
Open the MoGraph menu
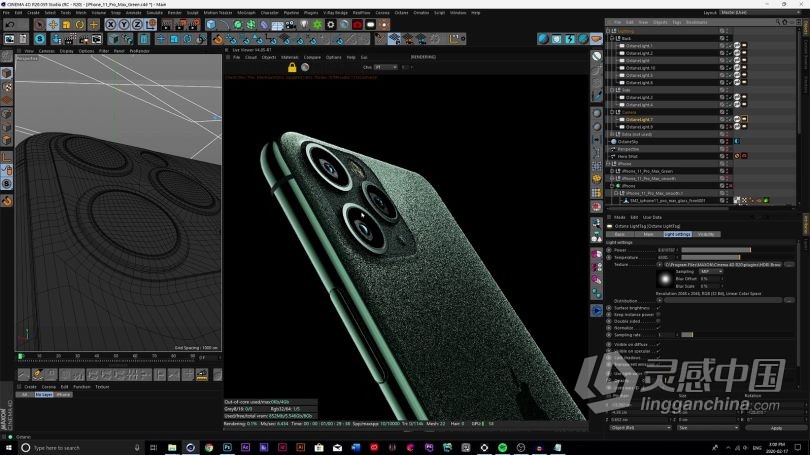coord(246,12)
